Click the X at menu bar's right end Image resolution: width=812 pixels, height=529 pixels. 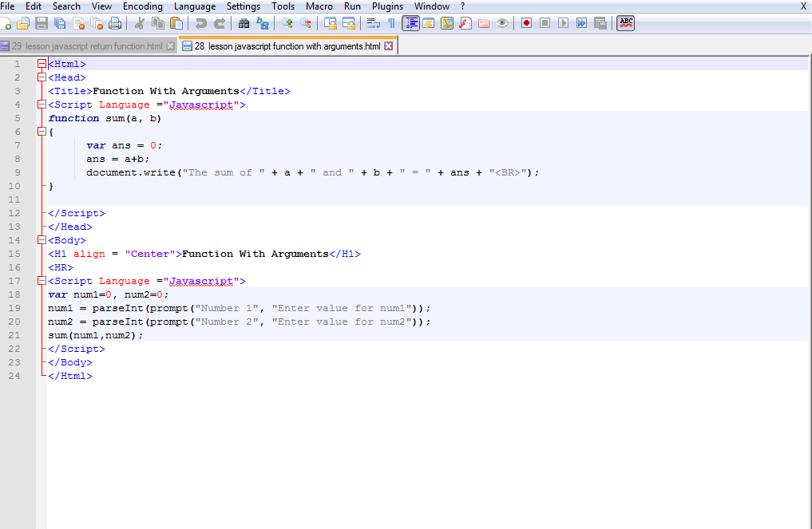click(803, 6)
